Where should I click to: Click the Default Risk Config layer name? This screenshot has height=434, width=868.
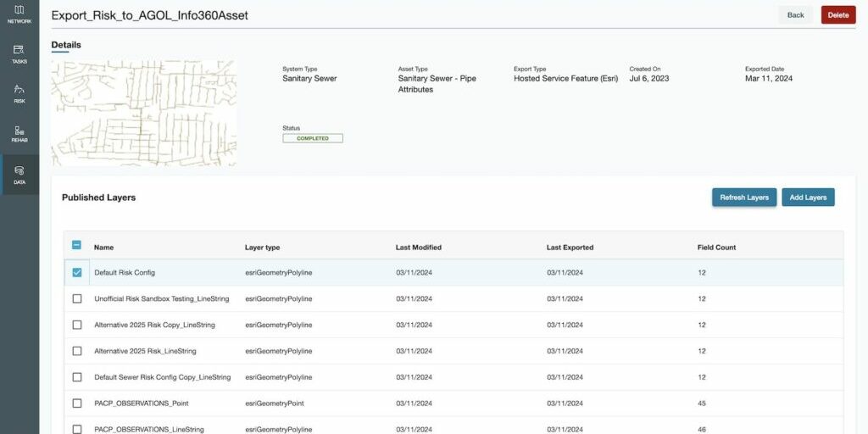tap(125, 272)
